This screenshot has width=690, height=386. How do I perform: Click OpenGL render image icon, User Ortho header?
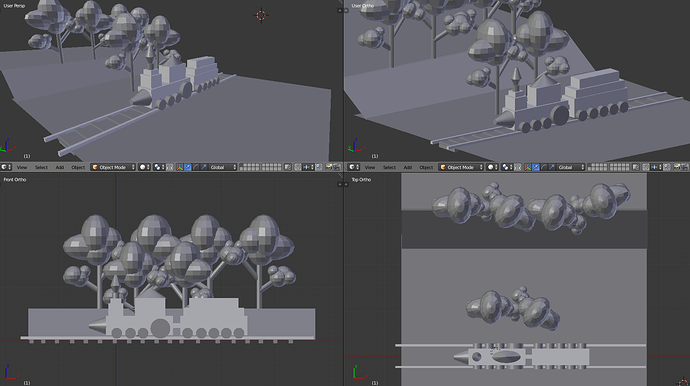tap(678, 167)
